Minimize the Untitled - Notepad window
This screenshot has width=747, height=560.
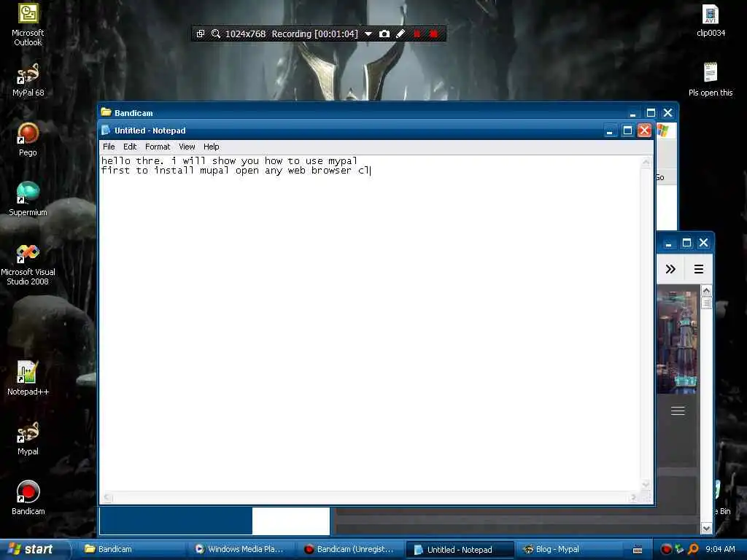(609, 131)
